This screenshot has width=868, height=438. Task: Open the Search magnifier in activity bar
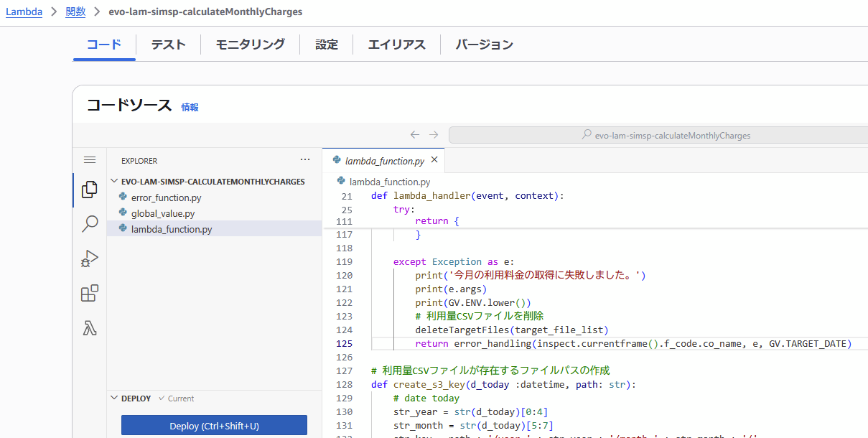click(x=90, y=224)
